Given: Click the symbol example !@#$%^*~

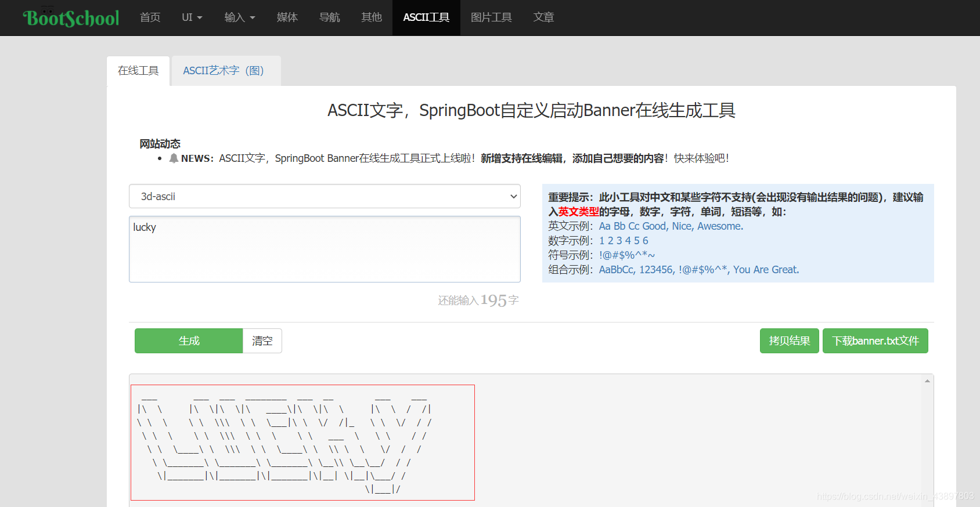Looking at the screenshot, I should (627, 255).
